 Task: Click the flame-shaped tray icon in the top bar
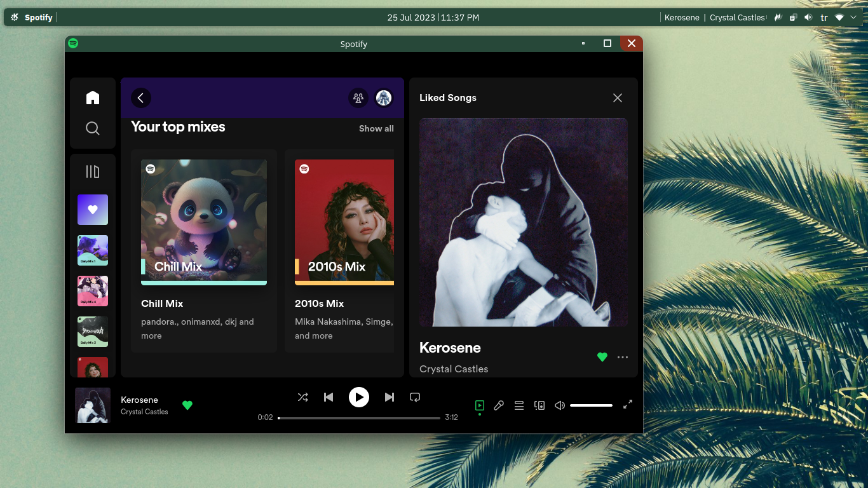click(x=777, y=18)
